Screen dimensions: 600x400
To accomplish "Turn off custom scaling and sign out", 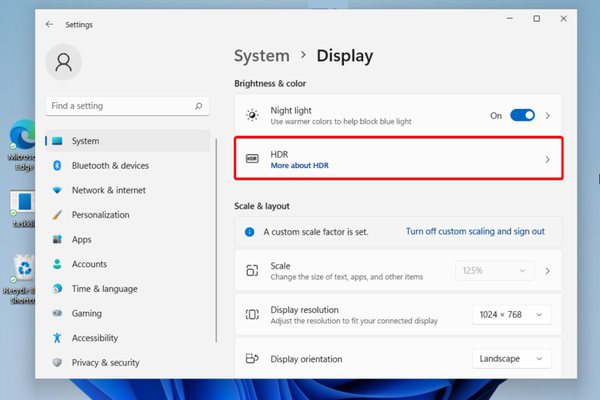I will (475, 231).
